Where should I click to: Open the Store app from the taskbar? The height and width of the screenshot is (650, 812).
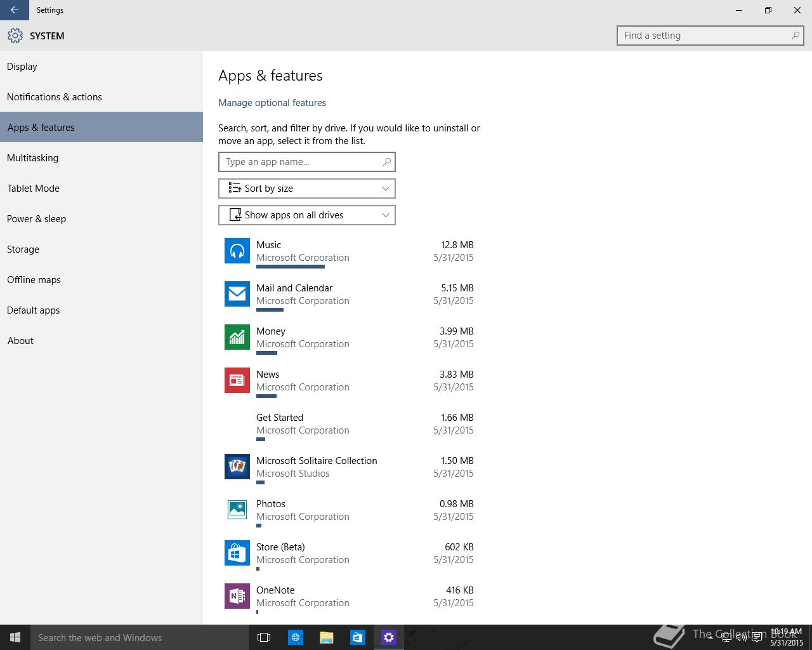point(357,637)
